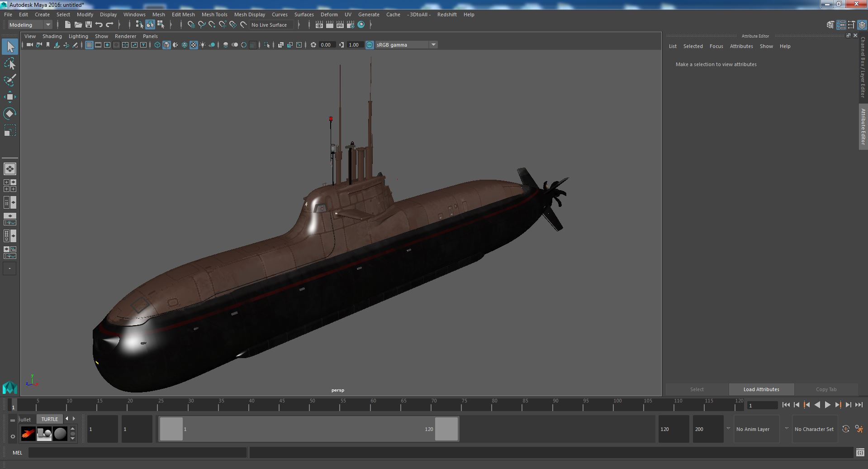Viewport: 868px width, 469px height.
Task: Activate the Scale tool
Action: [10, 130]
